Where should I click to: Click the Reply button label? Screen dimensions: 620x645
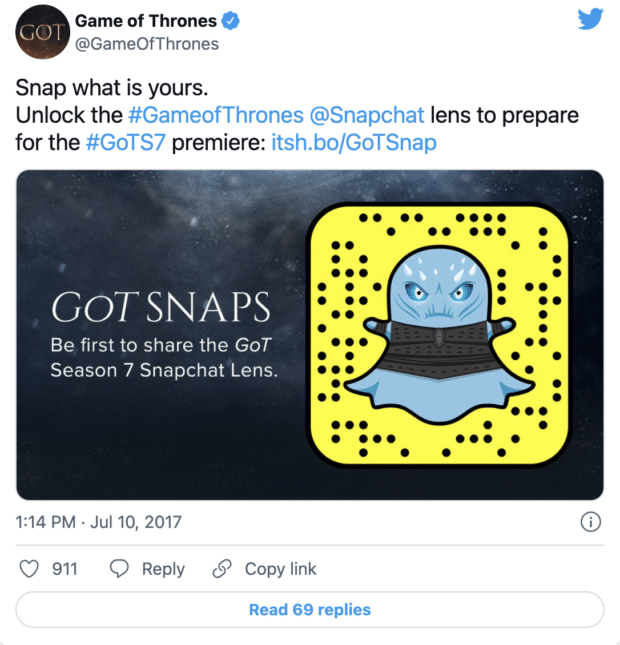163,569
